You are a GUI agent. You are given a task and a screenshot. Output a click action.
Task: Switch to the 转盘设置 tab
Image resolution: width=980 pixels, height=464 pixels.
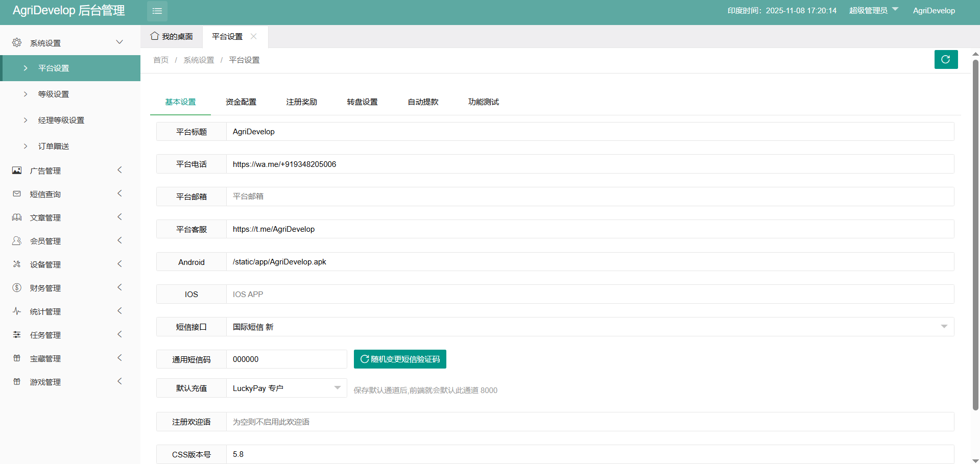362,102
